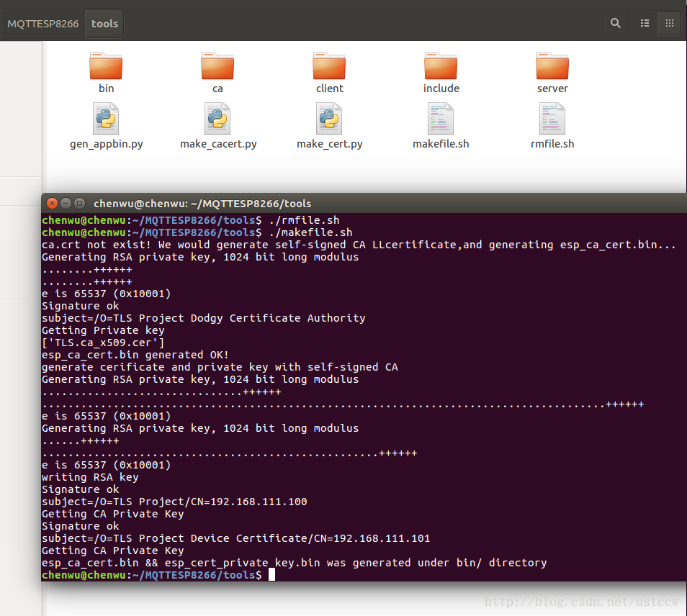Image resolution: width=687 pixels, height=616 pixels.
Task: Click the Dodgy Certificate Authority subject line
Action: pos(203,318)
